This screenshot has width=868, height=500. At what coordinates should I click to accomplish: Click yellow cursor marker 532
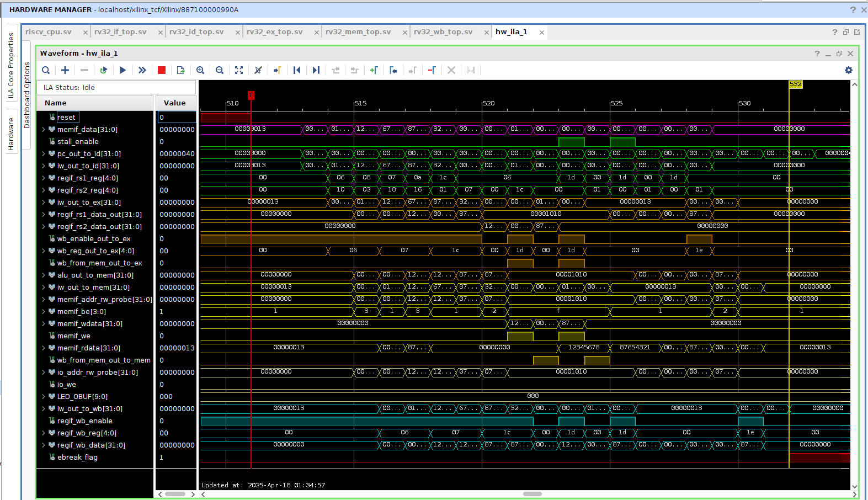tap(796, 84)
